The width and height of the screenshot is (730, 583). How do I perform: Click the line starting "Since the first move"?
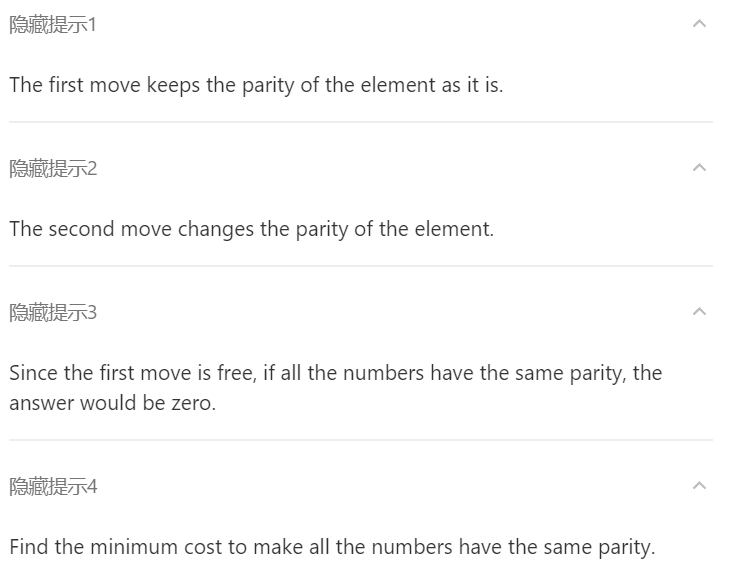coord(335,373)
